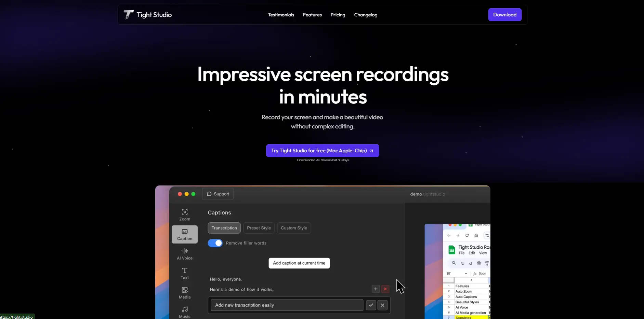Cancel transcription edit with X button

point(382,305)
